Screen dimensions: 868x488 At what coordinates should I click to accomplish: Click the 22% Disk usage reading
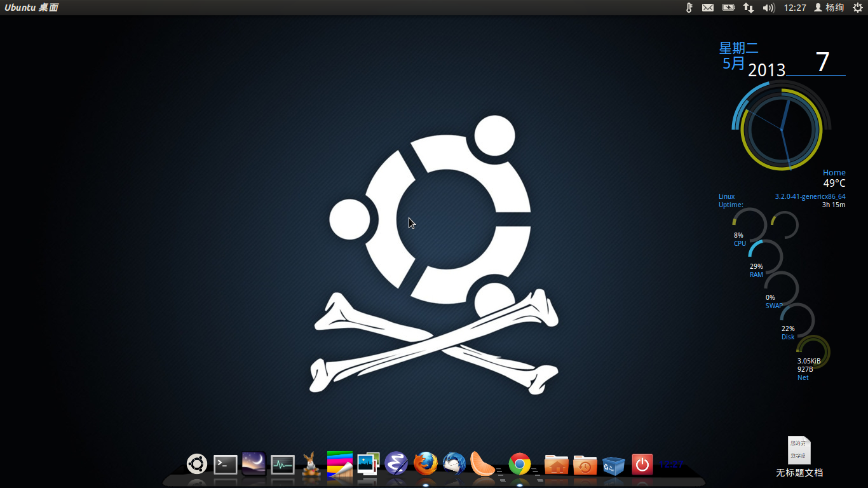click(788, 329)
